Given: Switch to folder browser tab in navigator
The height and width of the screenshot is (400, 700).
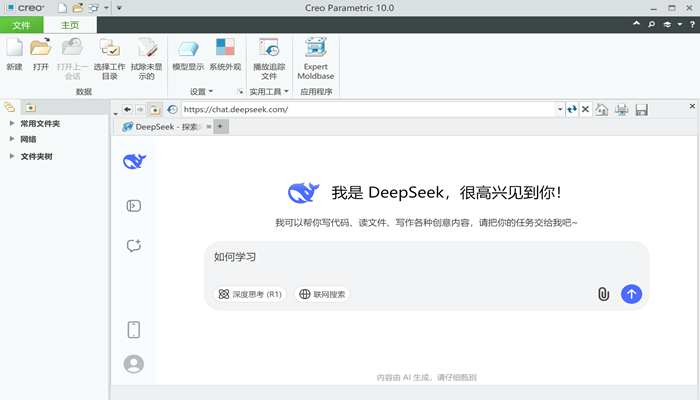Looking at the screenshot, I should [x=30, y=108].
